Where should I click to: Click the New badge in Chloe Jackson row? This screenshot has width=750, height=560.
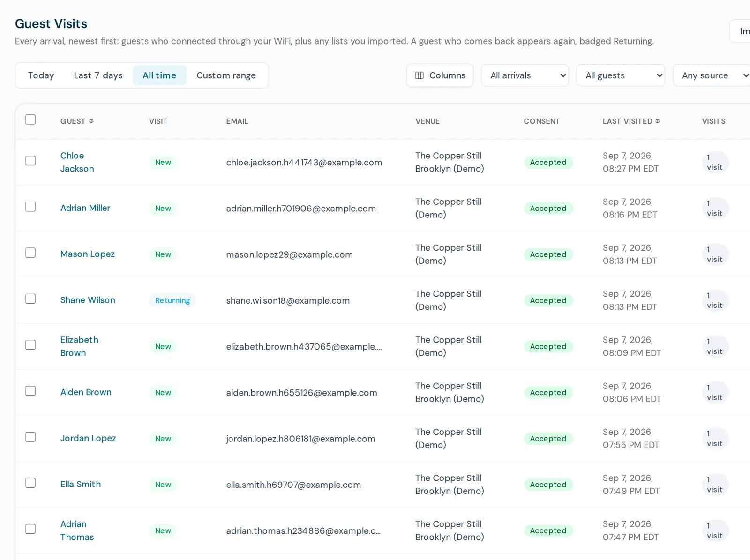point(163,162)
